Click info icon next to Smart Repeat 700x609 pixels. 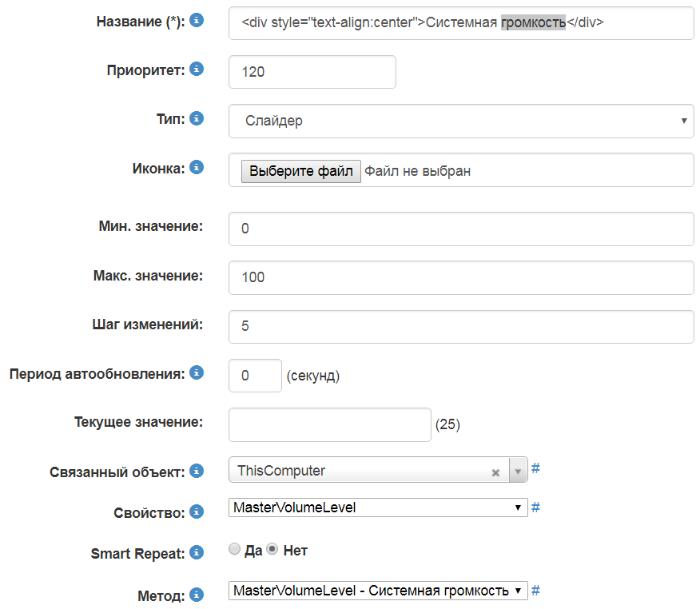point(197,551)
